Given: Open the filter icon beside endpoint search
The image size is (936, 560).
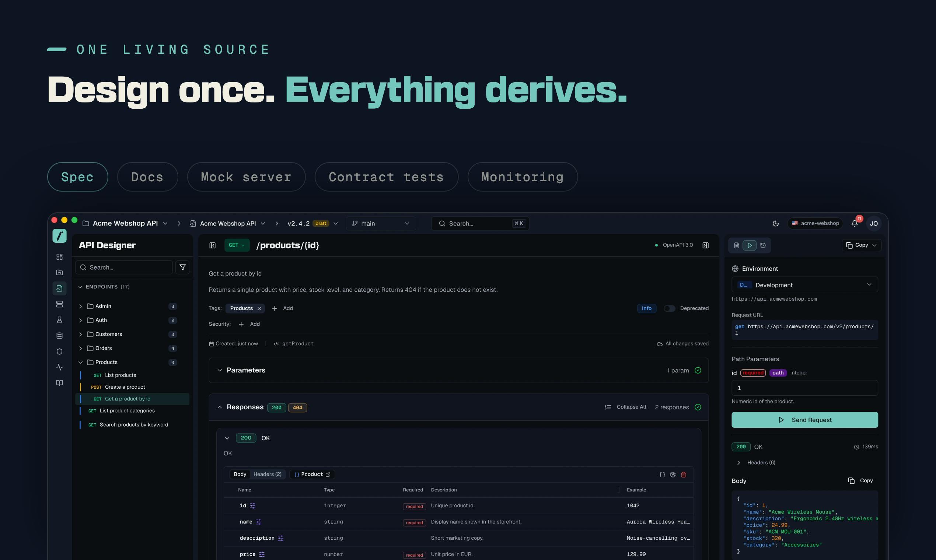Looking at the screenshot, I should coord(182,267).
